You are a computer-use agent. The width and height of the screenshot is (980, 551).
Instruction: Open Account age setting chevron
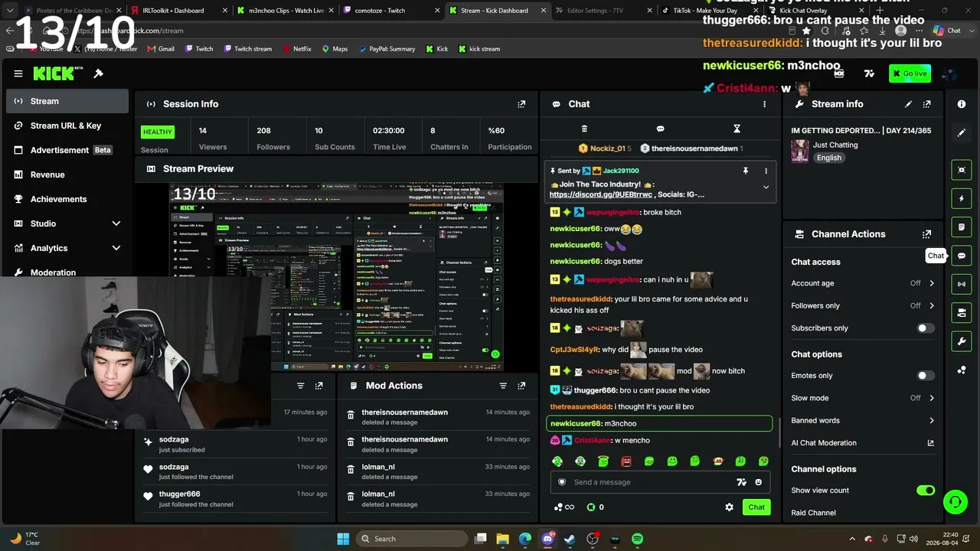[932, 283]
